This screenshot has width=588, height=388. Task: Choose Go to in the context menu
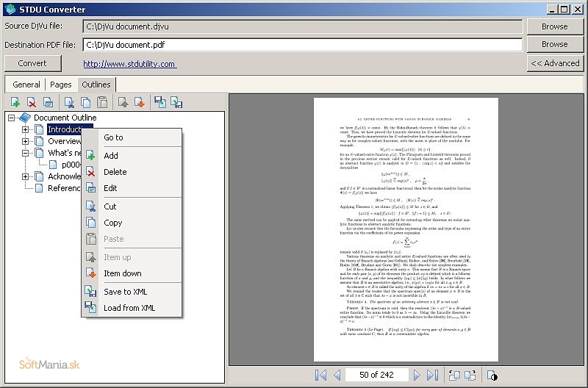coord(132,137)
